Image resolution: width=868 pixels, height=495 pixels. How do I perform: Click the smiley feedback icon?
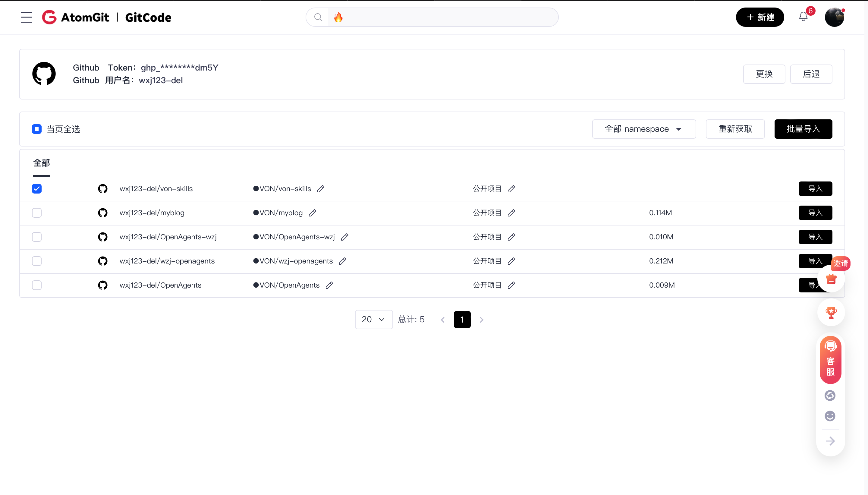pyautogui.click(x=830, y=416)
